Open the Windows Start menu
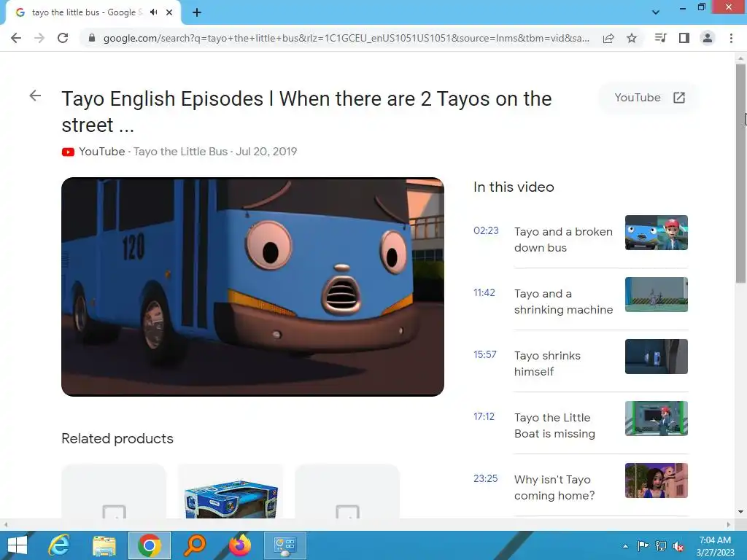The height and width of the screenshot is (560, 747). pyautogui.click(x=18, y=545)
